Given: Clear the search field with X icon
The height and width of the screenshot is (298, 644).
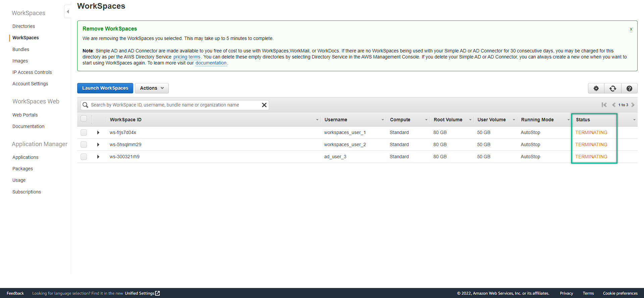Looking at the screenshot, I should pyautogui.click(x=264, y=105).
